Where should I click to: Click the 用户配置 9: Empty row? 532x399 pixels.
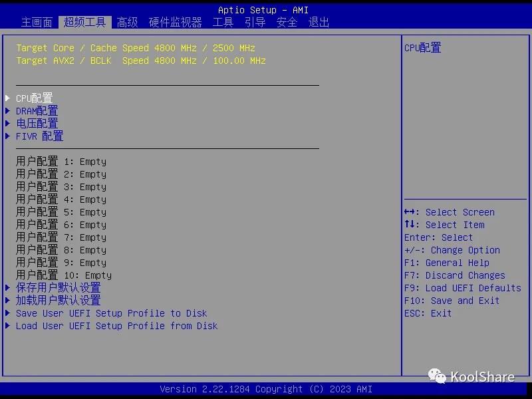61,263
